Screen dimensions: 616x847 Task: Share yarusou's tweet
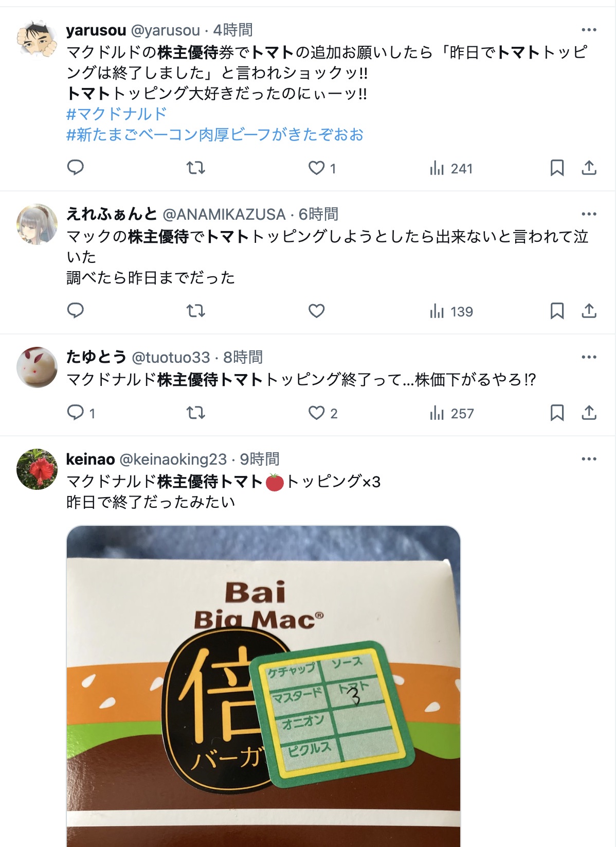pyautogui.click(x=589, y=168)
